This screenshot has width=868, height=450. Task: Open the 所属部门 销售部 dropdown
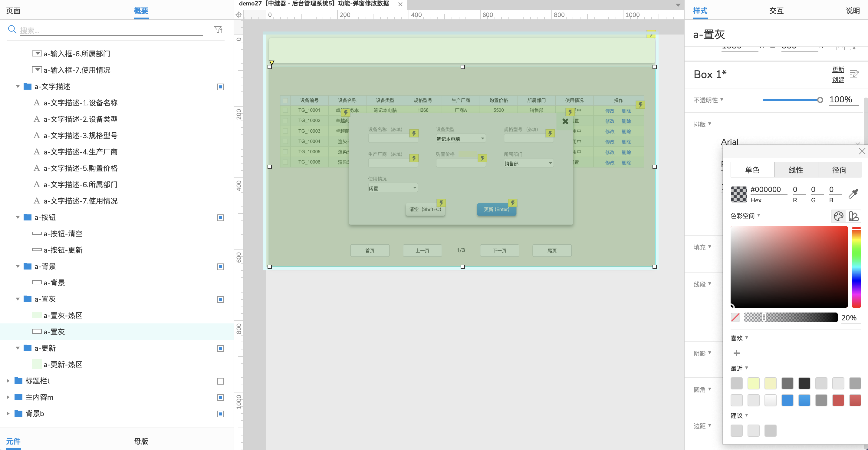coord(529,163)
